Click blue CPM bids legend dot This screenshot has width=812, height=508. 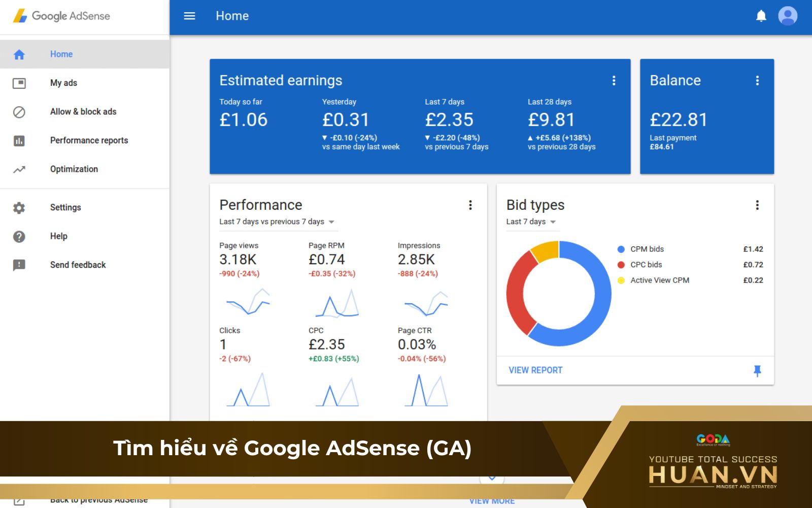(621, 249)
